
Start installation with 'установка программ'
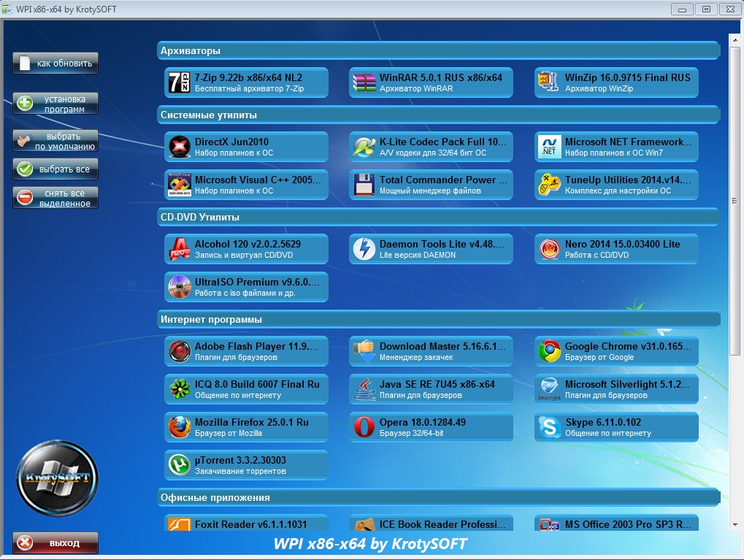click(55, 104)
